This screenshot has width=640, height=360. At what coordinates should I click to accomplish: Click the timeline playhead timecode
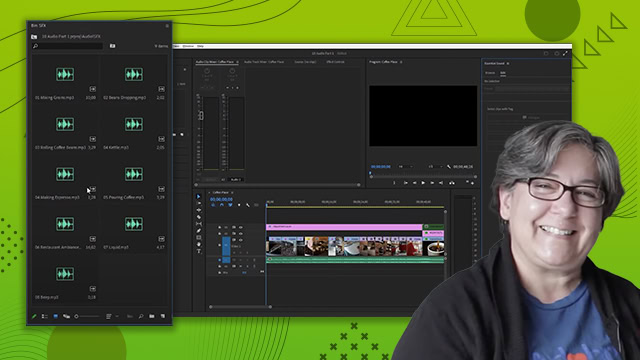(221, 199)
